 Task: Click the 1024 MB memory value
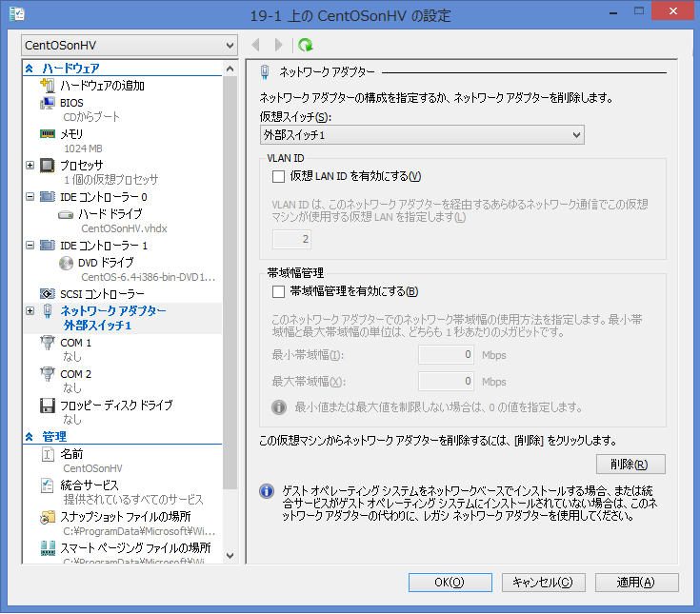point(83,149)
